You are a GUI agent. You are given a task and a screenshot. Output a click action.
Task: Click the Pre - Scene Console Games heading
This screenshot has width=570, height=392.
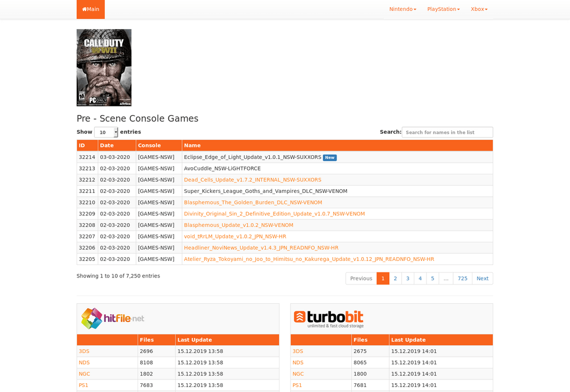(x=138, y=118)
